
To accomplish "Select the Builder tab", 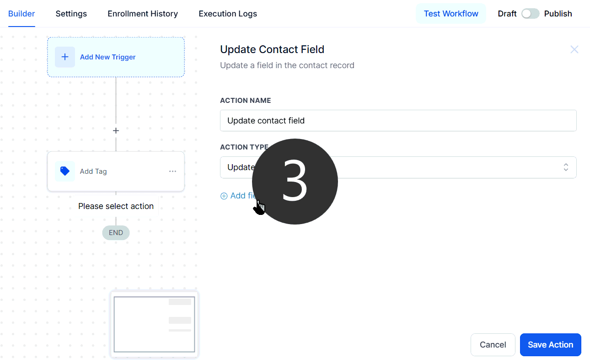I will tap(21, 14).
